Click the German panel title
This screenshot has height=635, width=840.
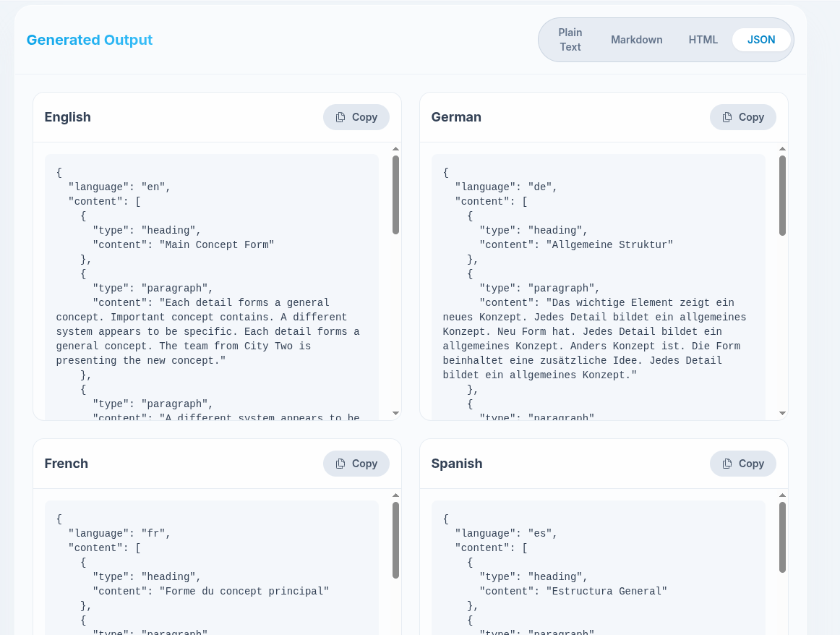455,116
